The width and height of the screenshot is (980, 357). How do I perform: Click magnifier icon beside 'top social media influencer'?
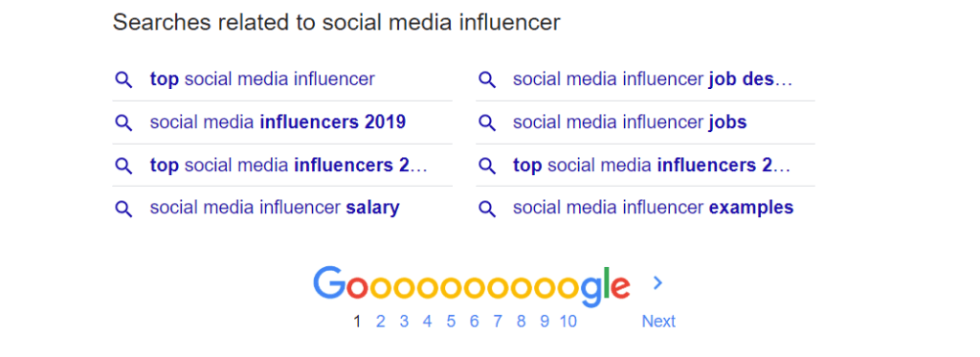click(x=123, y=80)
